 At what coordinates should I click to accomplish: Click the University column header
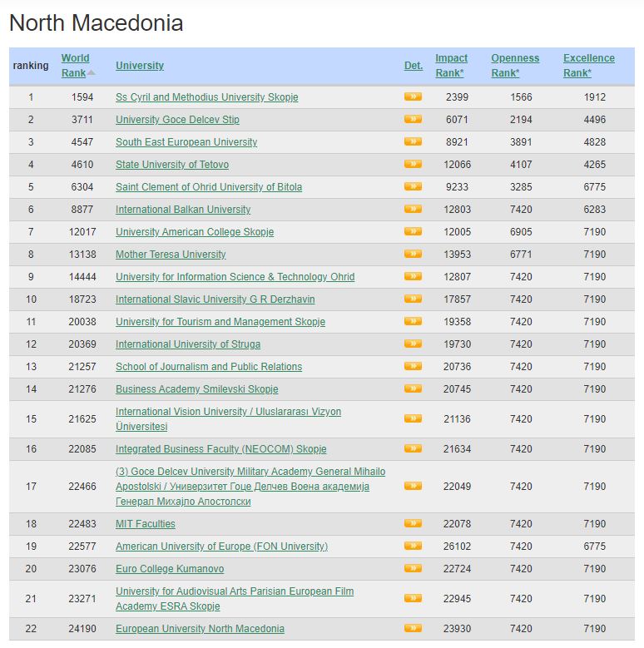(140, 66)
